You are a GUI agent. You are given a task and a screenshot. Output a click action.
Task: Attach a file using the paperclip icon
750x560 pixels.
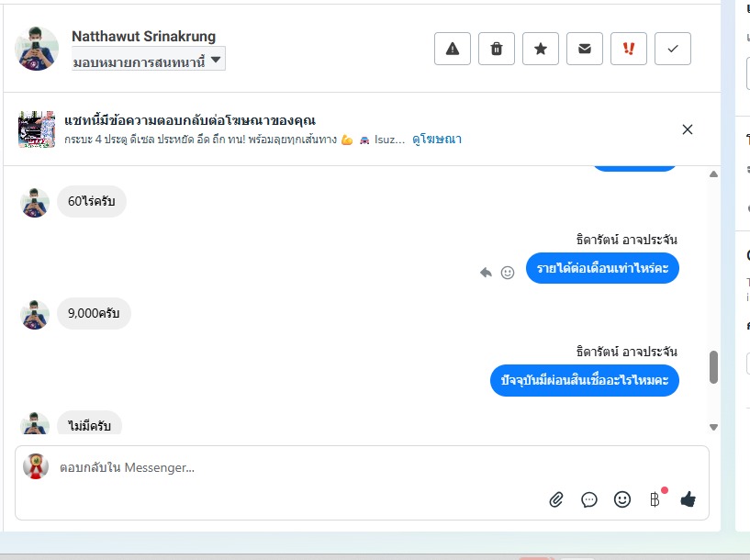[556, 499]
